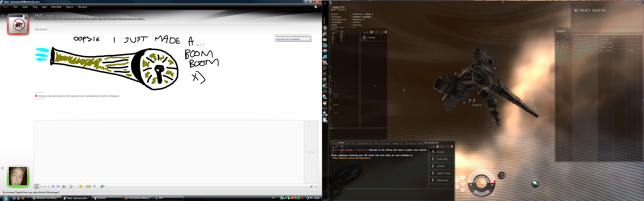The image size is (644, 201).
Task: Toggle first member list view in Local chat
Action: tap(371, 32)
